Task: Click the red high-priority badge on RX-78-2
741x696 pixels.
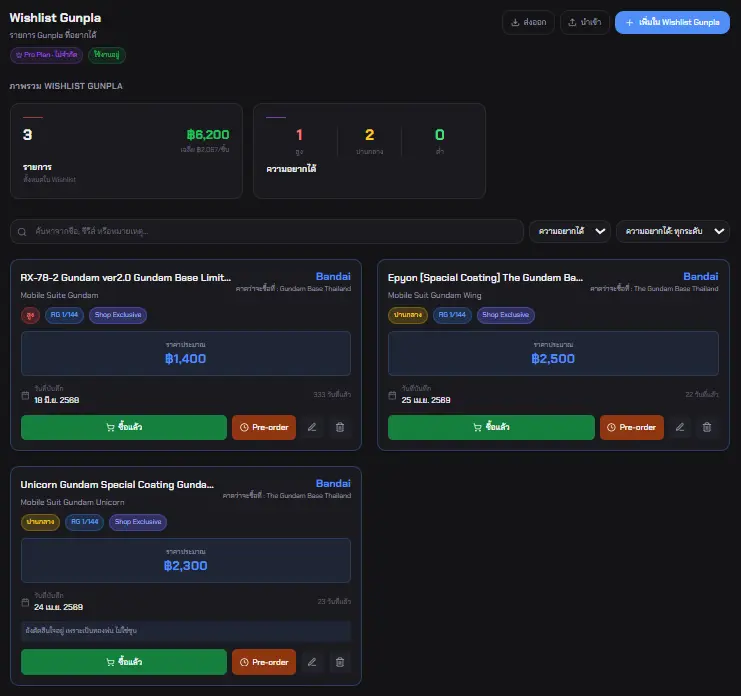Action: pyautogui.click(x=30, y=315)
